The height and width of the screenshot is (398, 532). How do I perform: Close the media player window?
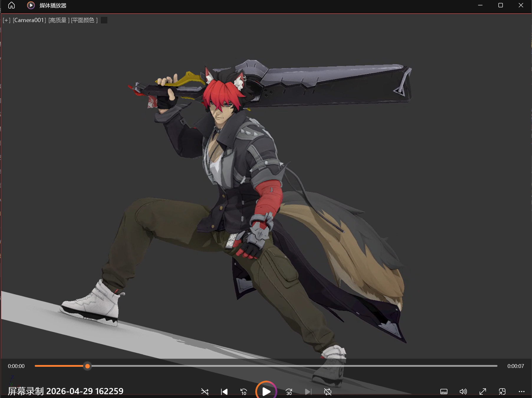coord(521,5)
